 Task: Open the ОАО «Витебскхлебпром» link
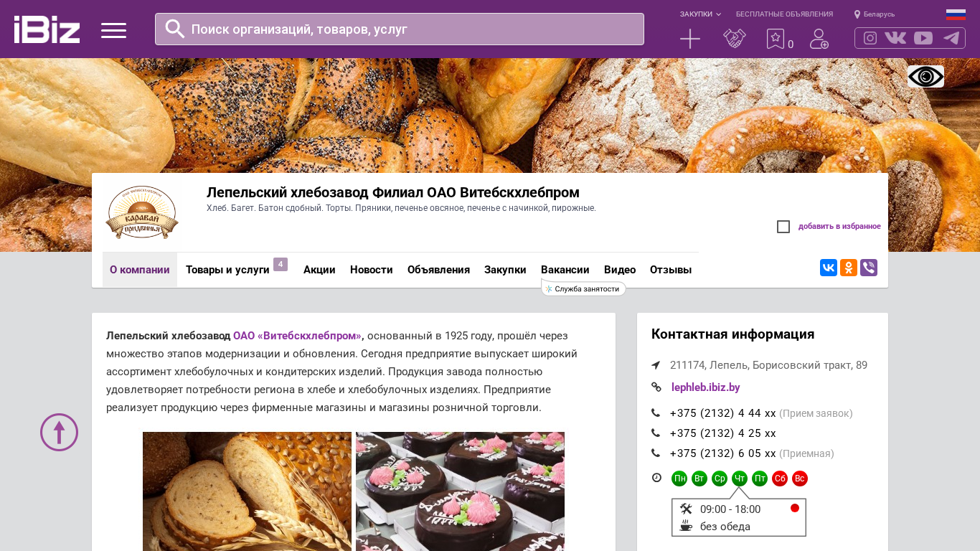[297, 336]
